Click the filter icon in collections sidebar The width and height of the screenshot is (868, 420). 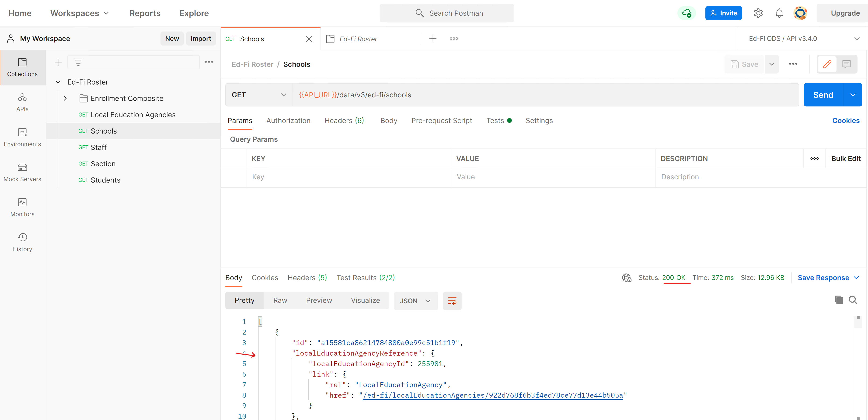(x=78, y=62)
